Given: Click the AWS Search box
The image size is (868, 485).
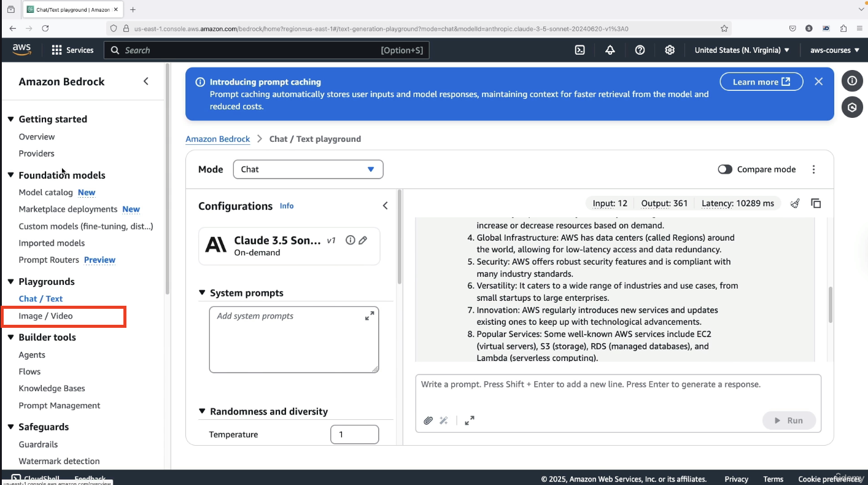Looking at the screenshot, I should click(x=266, y=50).
